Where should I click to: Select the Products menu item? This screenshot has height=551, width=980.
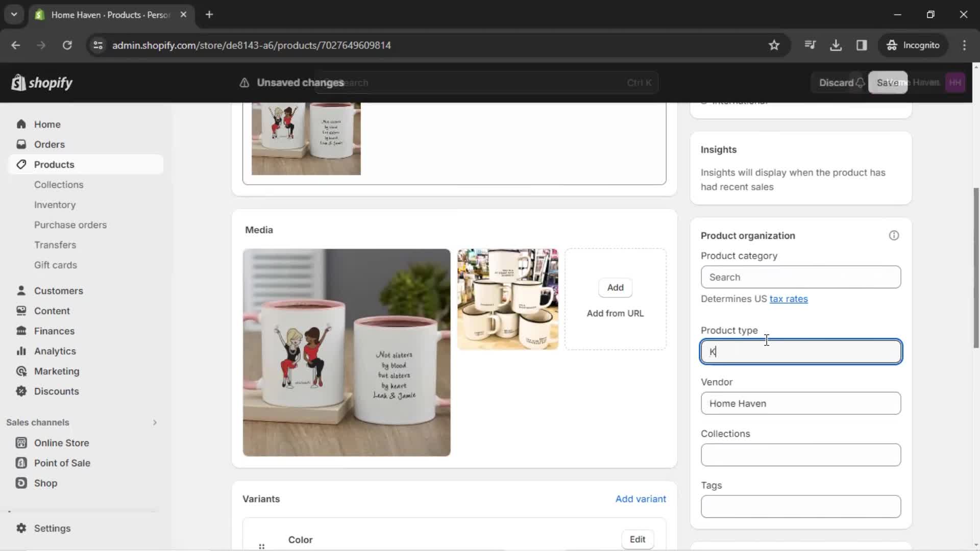coord(54,164)
